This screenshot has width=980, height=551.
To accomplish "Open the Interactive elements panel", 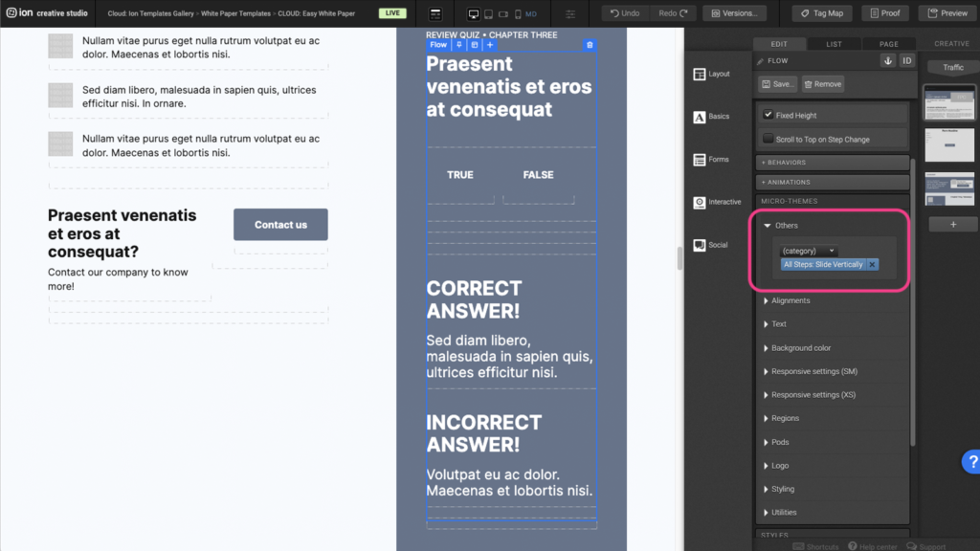I will [x=718, y=202].
